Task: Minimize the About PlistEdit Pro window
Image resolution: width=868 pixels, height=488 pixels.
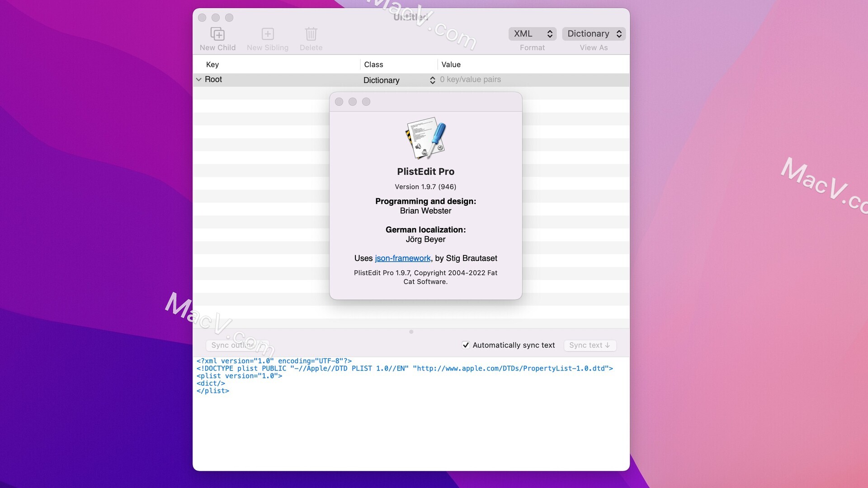Action: click(353, 102)
